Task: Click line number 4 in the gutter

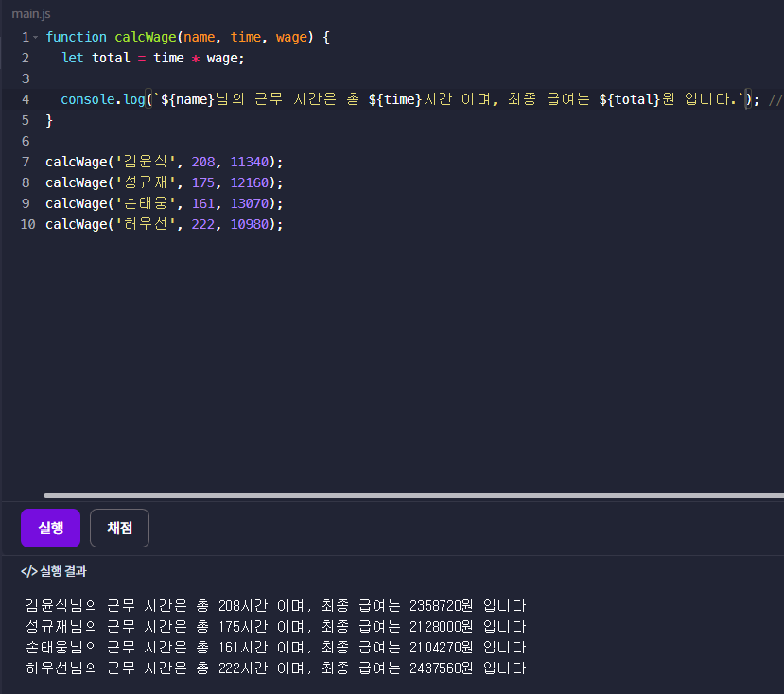Action: click(x=26, y=99)
